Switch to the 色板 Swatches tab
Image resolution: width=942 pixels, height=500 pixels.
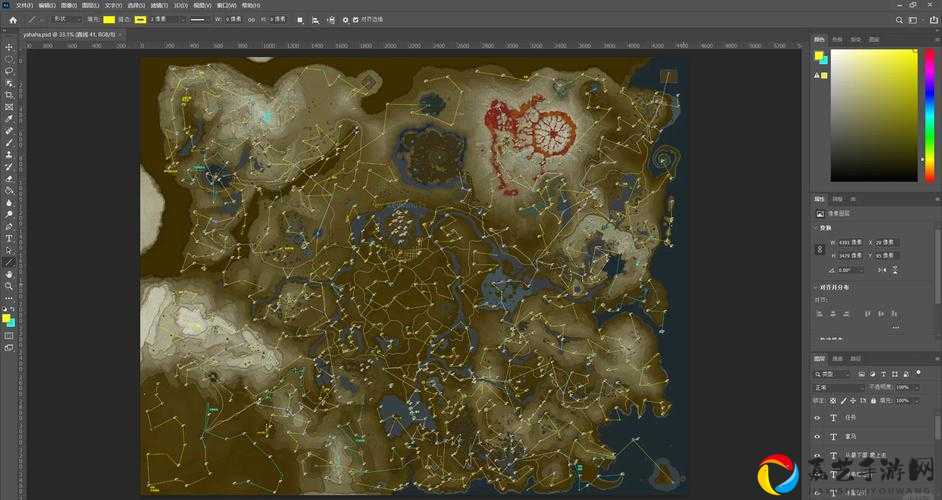coord(837,39)
